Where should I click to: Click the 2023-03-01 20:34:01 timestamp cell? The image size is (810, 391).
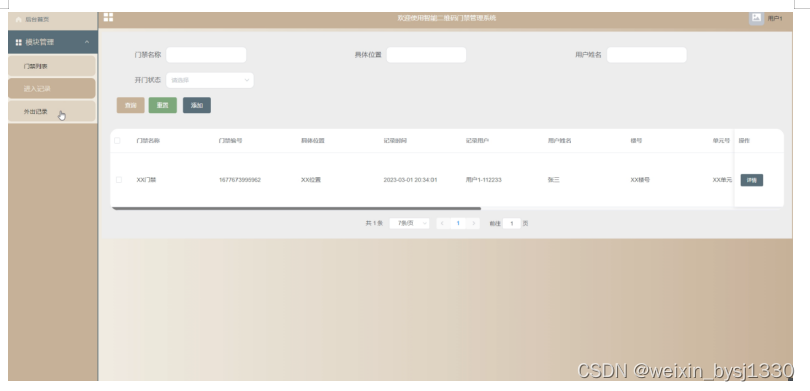(410, 180)
